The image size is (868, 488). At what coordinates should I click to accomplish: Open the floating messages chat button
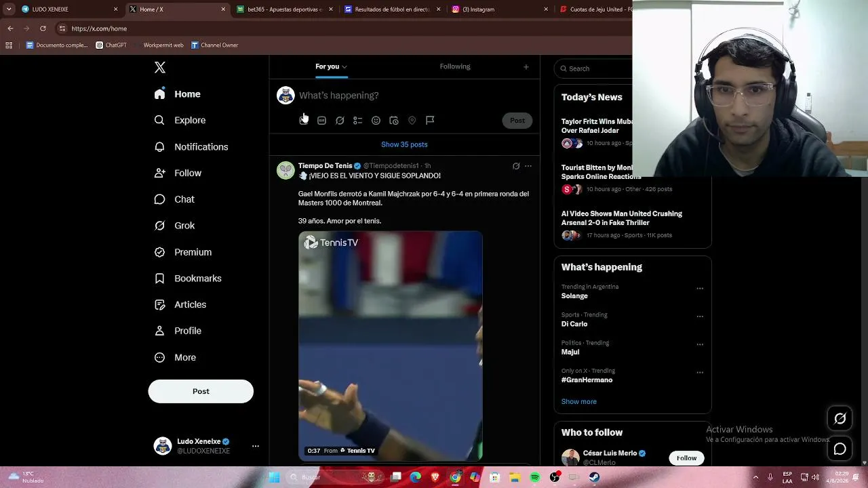pyautogui.click(x=840, y=449)
